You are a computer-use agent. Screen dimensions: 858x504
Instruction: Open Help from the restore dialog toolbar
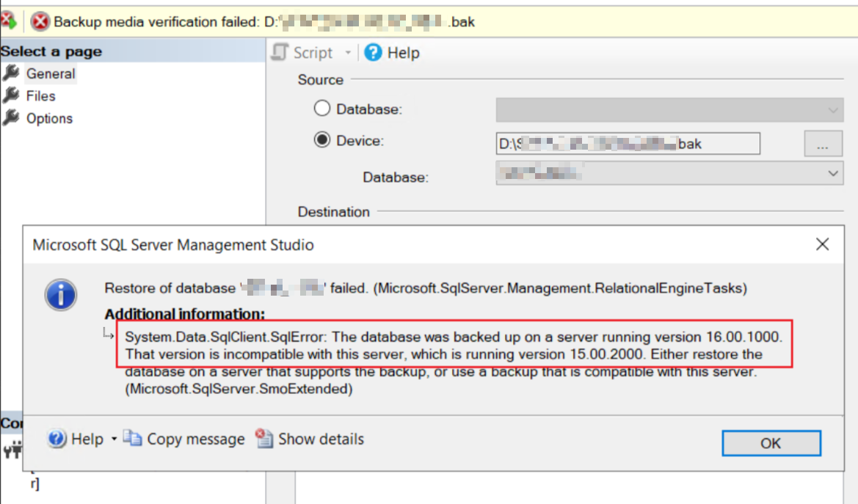pyautogui.click(x=403, y=53)
